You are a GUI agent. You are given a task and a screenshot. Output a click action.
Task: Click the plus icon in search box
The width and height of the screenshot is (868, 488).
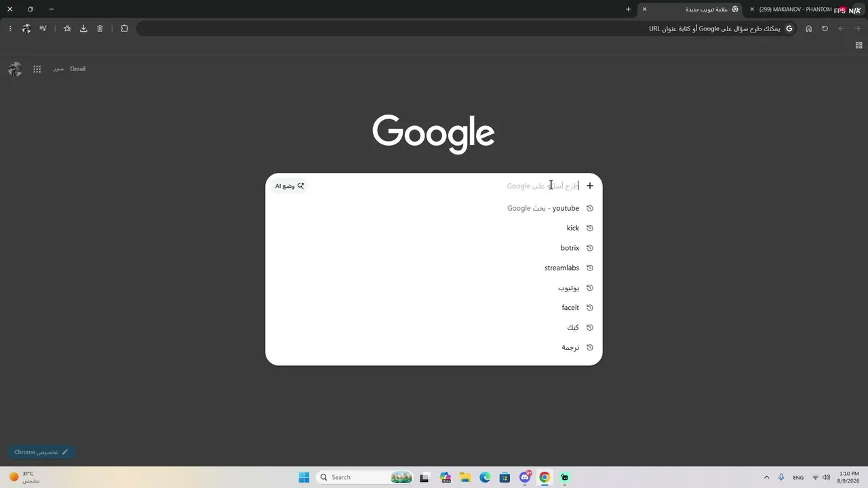590,186
